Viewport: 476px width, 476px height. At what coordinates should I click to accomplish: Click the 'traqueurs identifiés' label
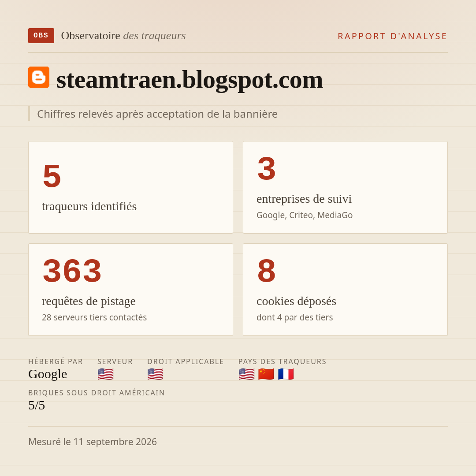89,206
